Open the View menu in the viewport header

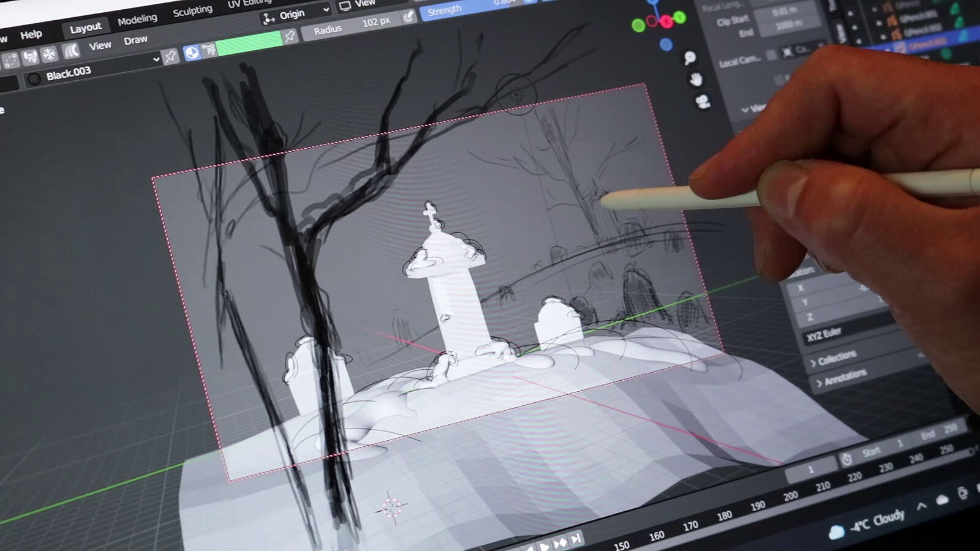100,46
